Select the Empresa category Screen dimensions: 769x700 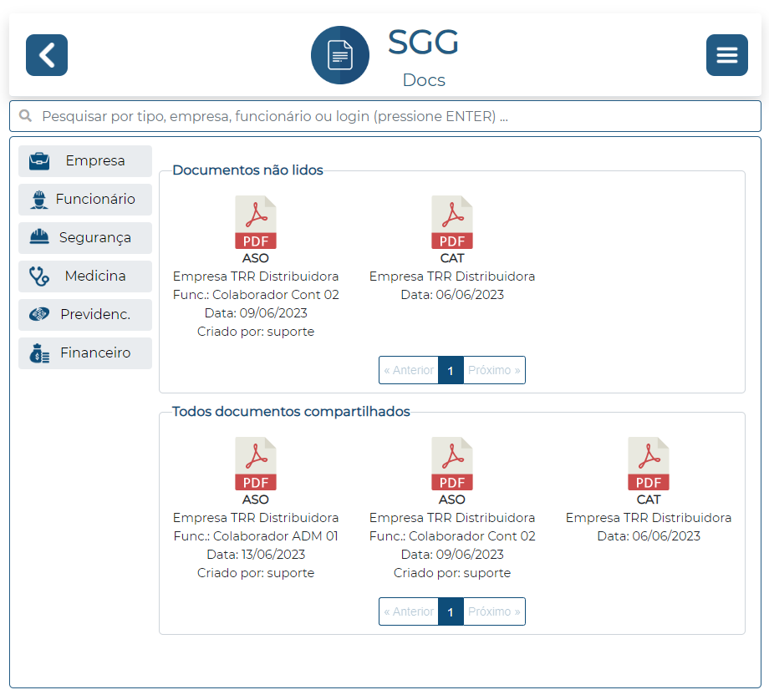click(85, 161)
